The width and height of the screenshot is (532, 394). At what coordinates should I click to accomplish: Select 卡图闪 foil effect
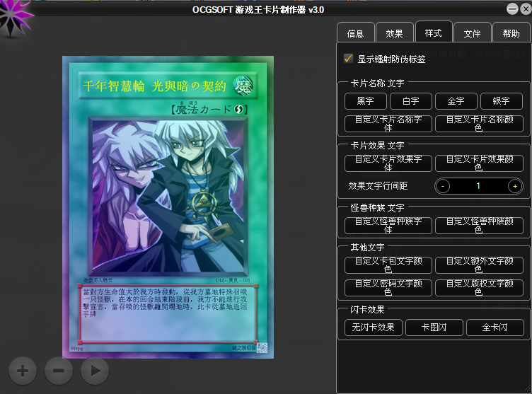point(434,328)
